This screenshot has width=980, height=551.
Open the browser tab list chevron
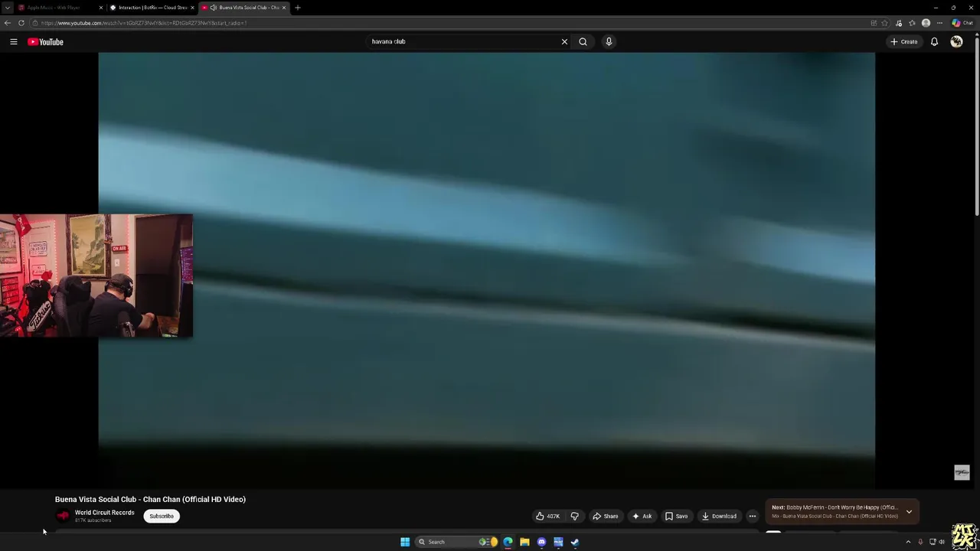[8, 8]
